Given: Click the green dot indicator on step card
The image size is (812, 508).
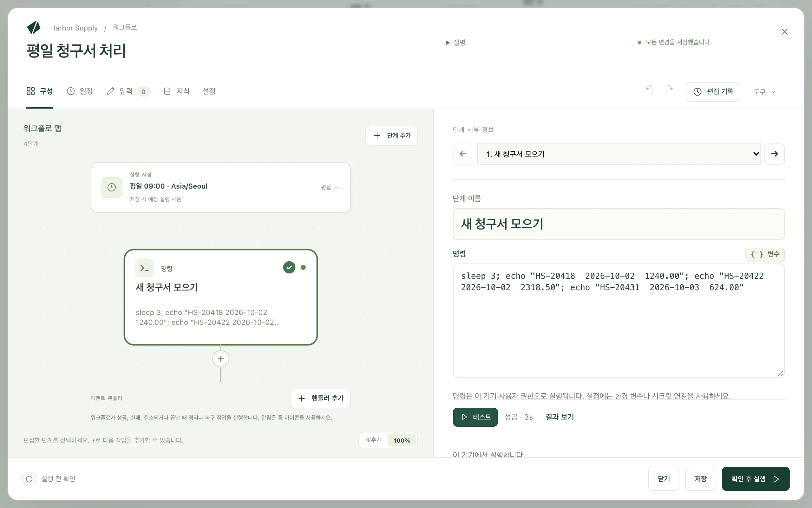Looking at the screenshot, I should (303, 267).
